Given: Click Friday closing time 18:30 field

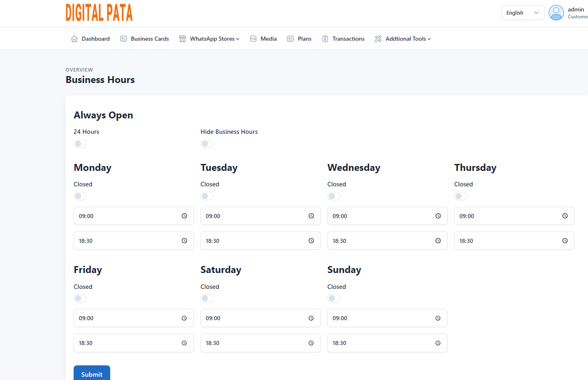Looking at the screenshot, I should click(x=134, y=343).
